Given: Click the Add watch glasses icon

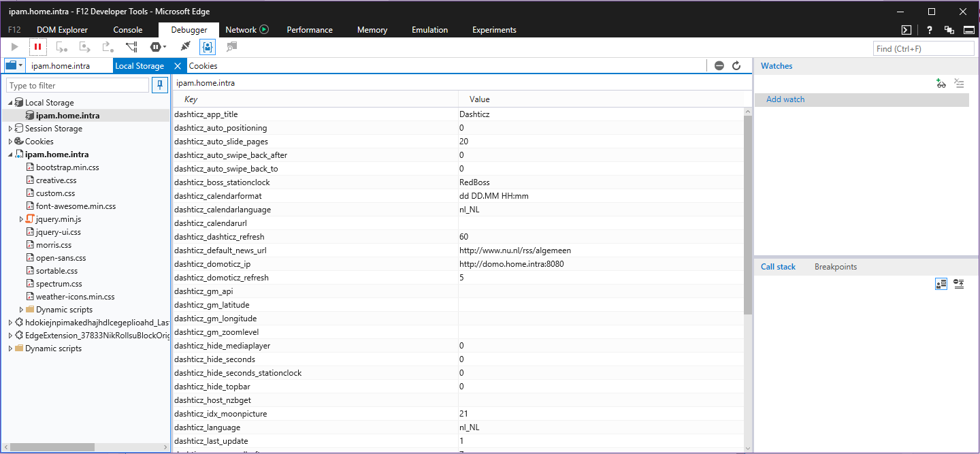Looking at the screenshot, I should tap(941, 83).
